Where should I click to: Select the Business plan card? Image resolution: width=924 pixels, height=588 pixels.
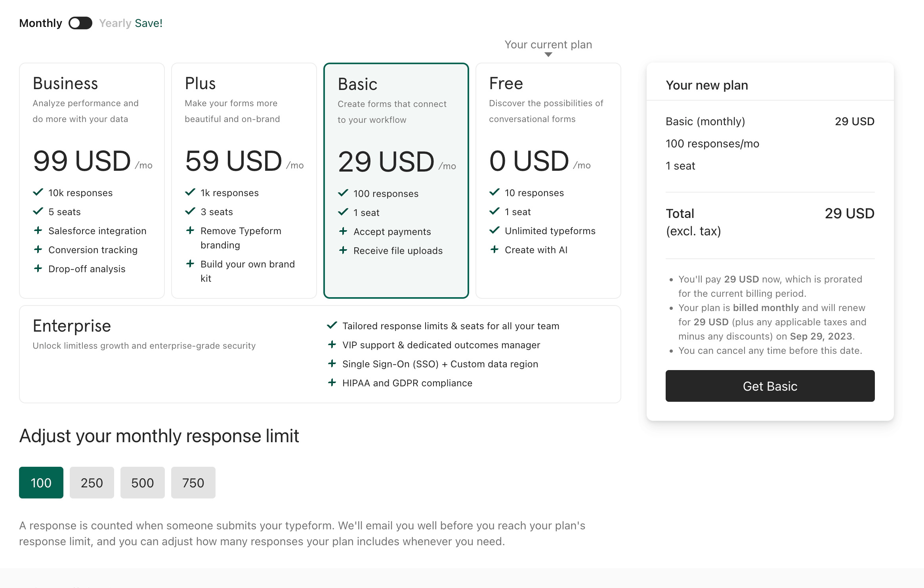(92, 180)
